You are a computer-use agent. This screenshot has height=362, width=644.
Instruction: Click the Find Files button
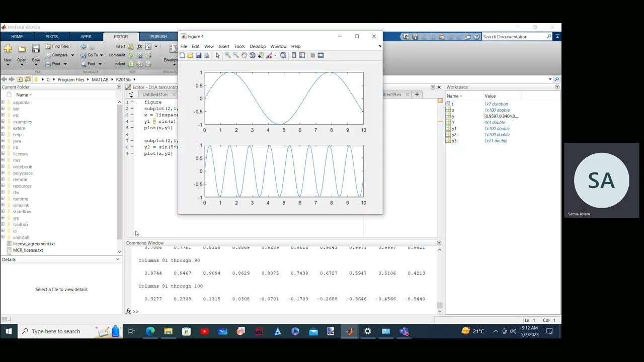tap(57, 46)
